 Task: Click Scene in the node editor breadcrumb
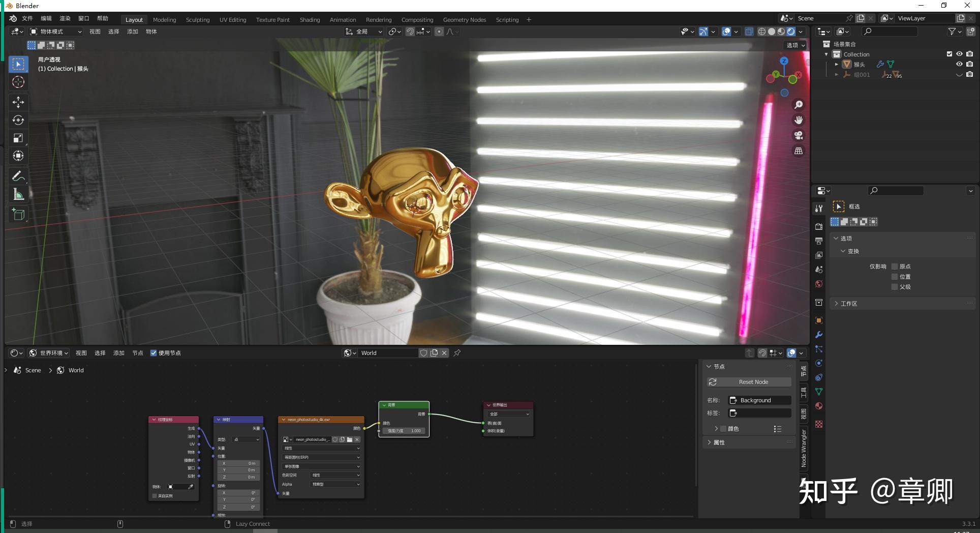33,370
